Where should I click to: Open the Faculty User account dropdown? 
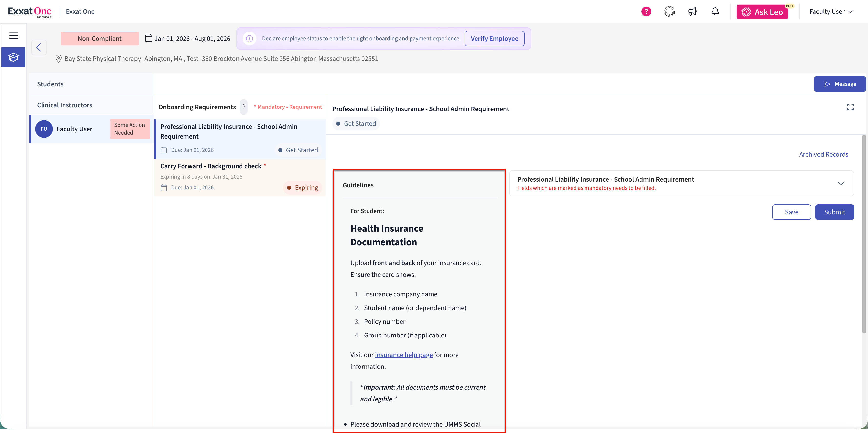click(831, 12)
